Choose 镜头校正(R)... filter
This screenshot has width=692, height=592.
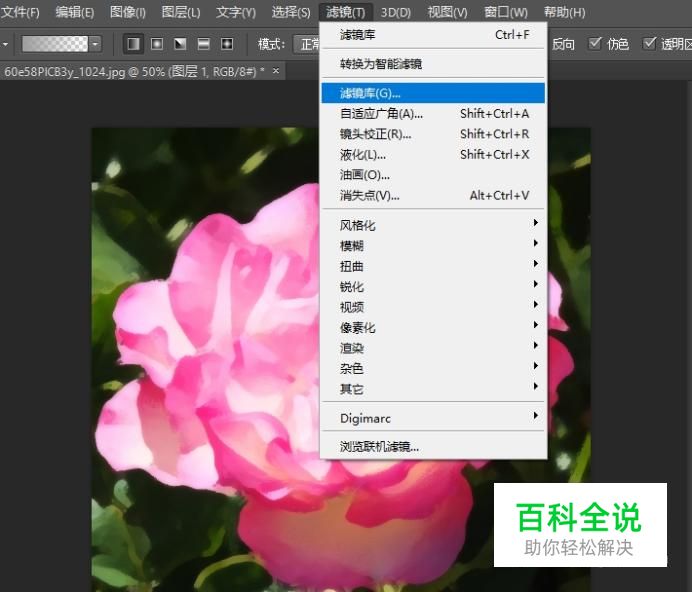click(x=434, y=134)
